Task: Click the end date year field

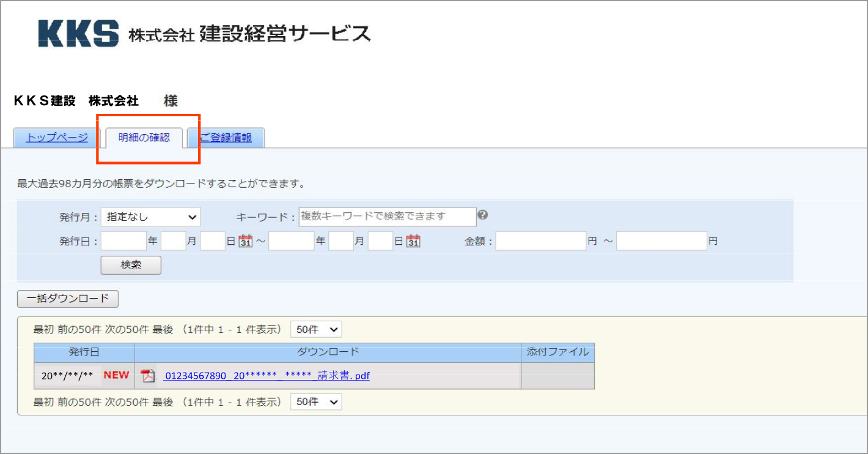Action: [x=292, y=241]
